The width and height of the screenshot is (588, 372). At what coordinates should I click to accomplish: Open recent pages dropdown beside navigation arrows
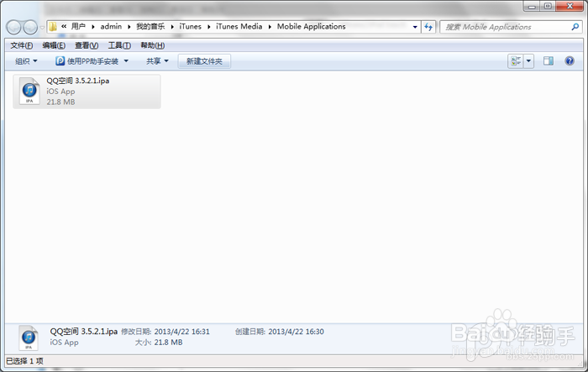(x=42, y=27)
